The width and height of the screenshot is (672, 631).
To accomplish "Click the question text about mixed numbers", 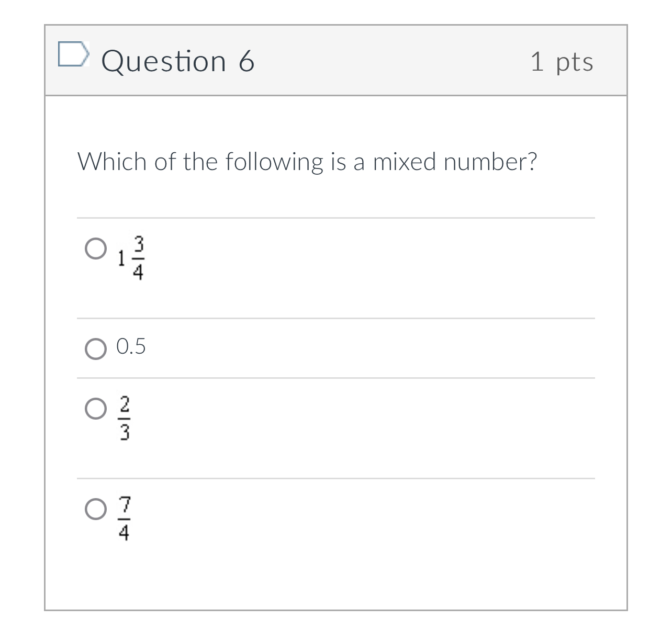I will [x=308, y=161].
